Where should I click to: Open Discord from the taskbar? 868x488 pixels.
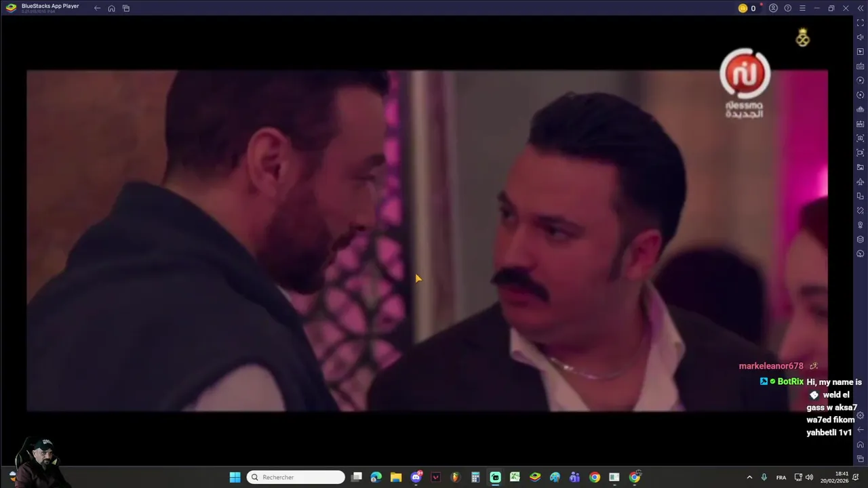coord(416,477)
